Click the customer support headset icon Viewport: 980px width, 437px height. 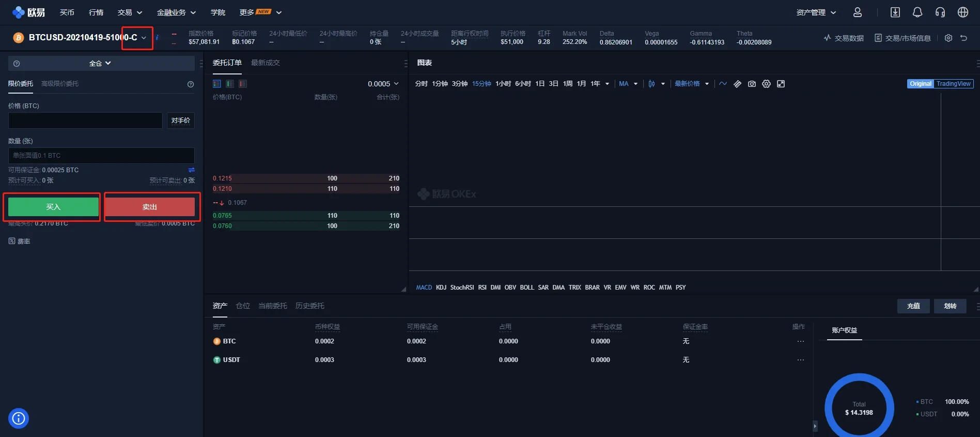pyautogui.click(x=940, y=12)
